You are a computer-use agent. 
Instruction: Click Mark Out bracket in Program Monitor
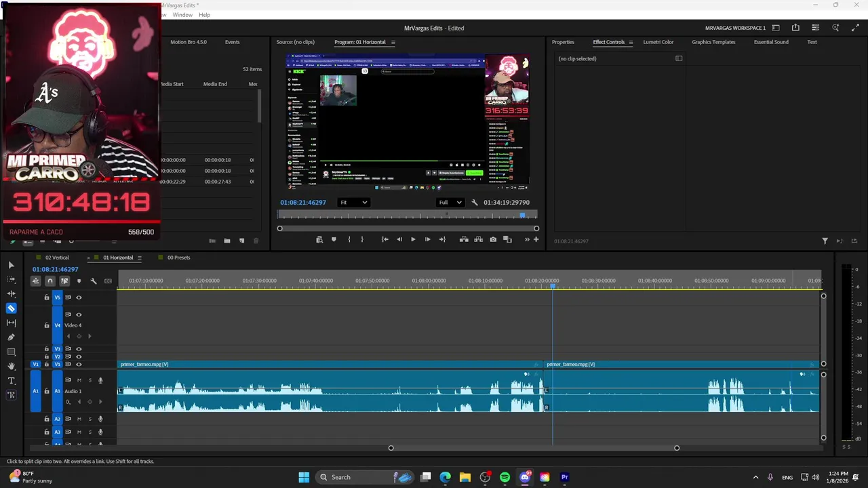pos(362,239)
